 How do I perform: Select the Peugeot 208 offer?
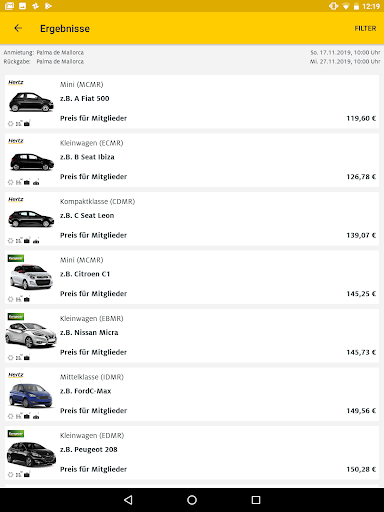click(192, 453)
